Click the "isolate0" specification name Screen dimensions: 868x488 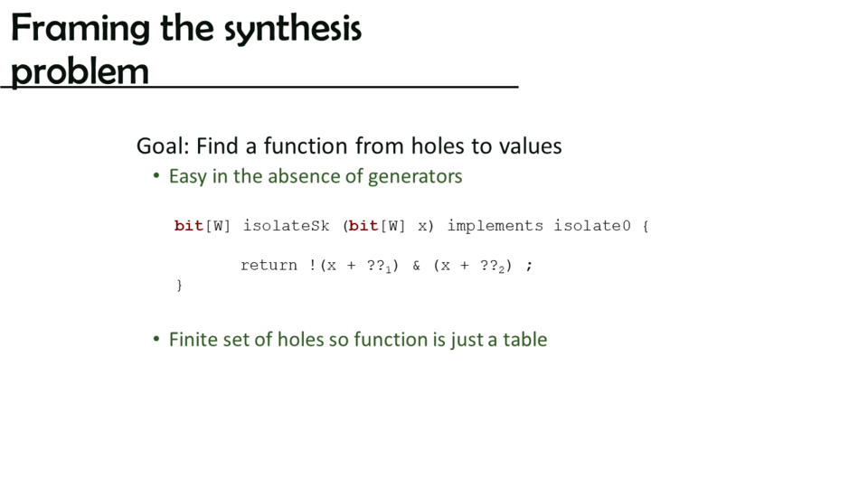(592, 226)
